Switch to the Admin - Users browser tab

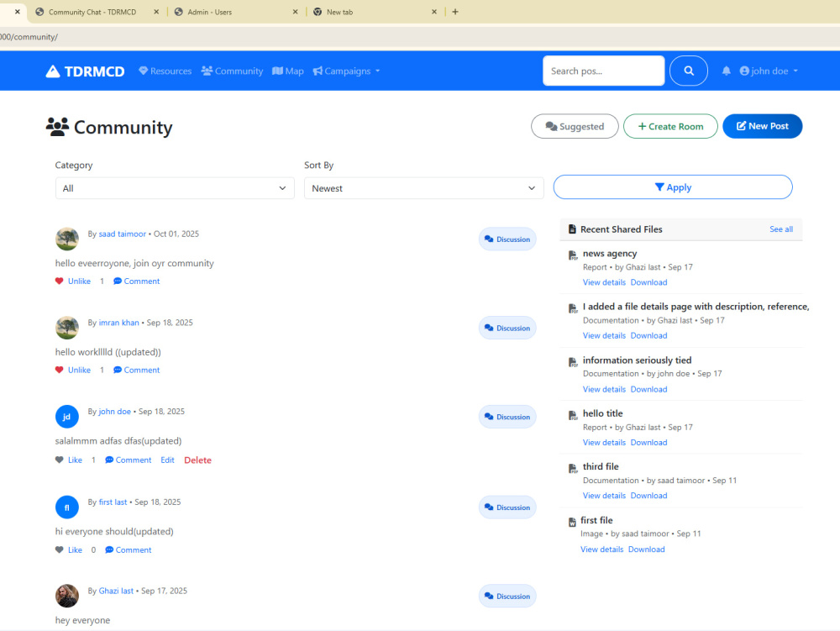coord(236,12)
